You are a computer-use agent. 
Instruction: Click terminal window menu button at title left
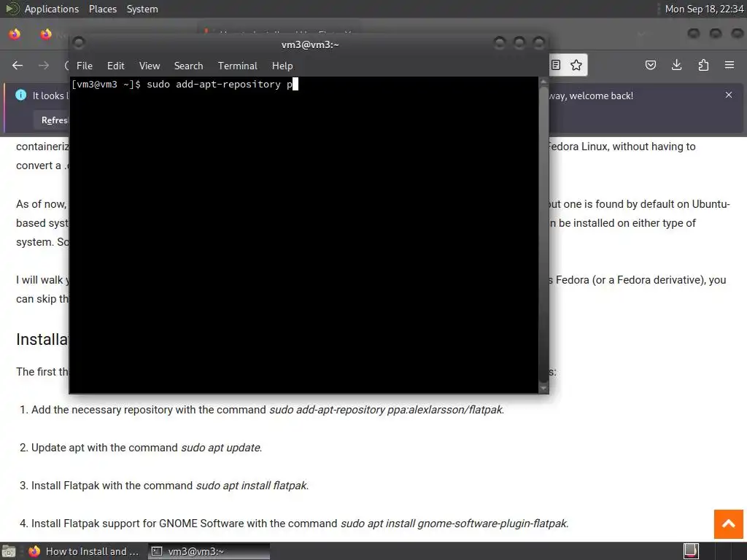[79, 43]
